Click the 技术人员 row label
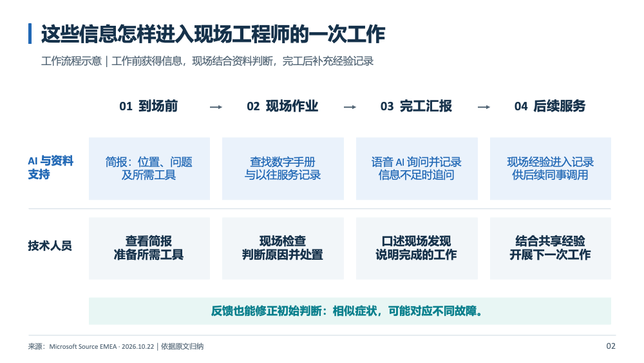644x363 pixels. click(50, 246)
